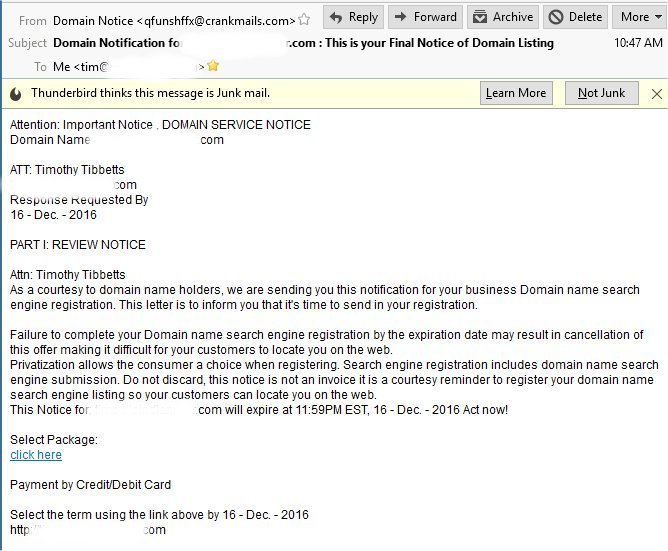Click the Delete button label
Screen dimensions: 668x551
tap(585, 17)
